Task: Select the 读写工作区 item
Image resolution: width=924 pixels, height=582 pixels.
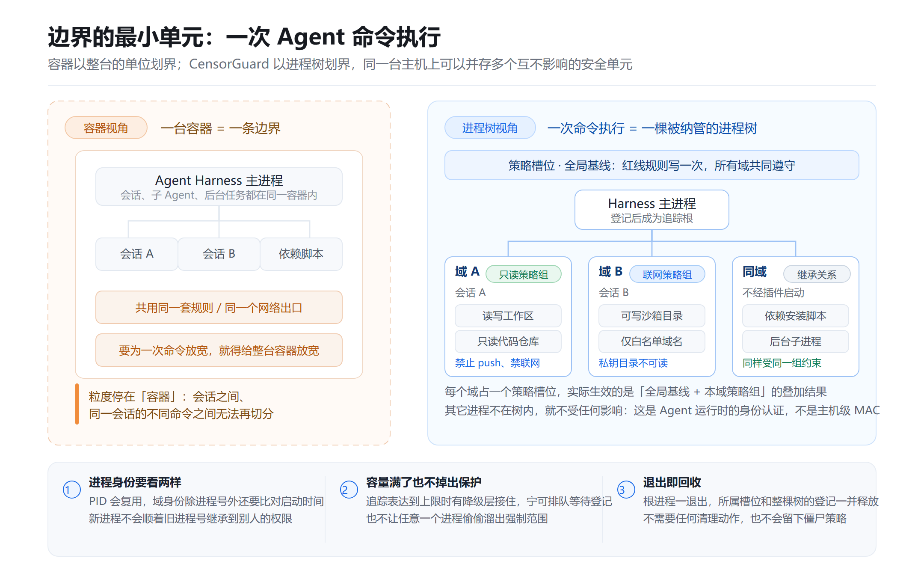Action: pos(508,316)
